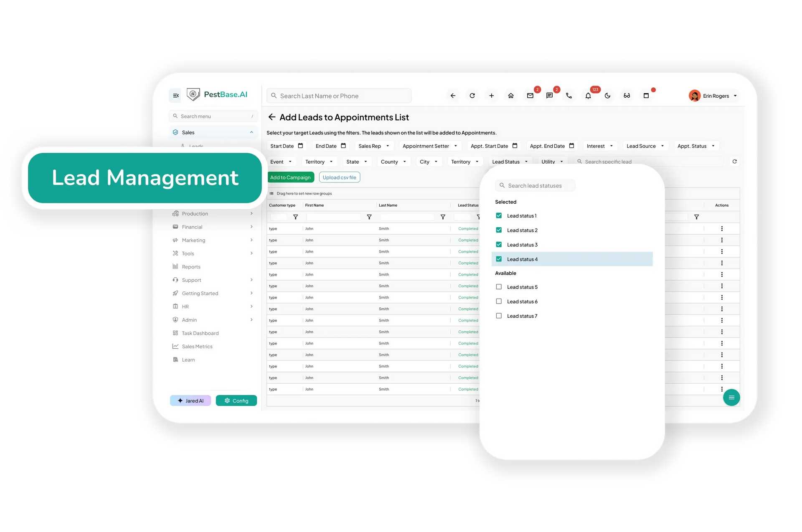The height and width of the screenshot is (532, 802).
Task: Check Lead status 6 checkbox
Action: pyautogui.click(x=499, y=301)
